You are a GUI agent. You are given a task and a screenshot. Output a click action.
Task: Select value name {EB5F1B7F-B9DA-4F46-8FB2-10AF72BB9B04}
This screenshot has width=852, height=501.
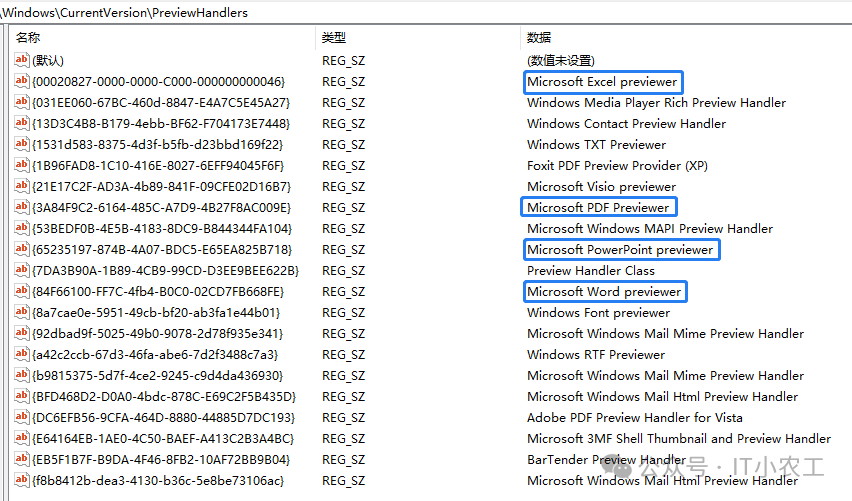(x=161, y=460)
